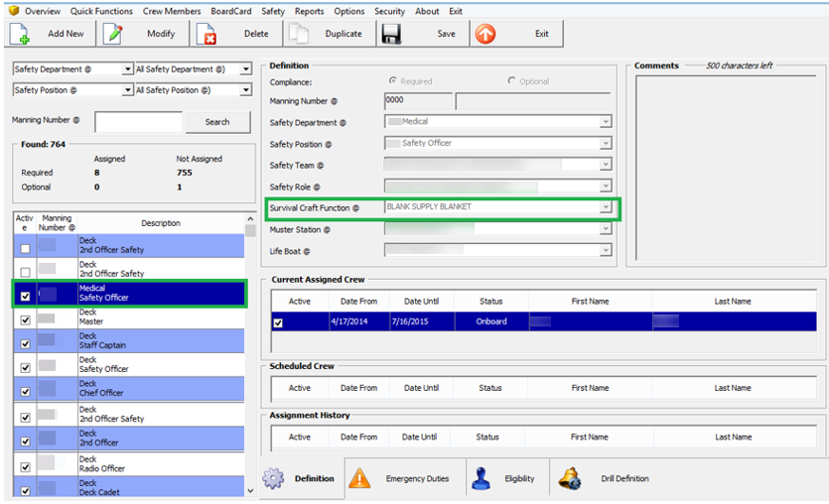Click the Manning Number 0000 field
829x504 pixels.
[418, 100]
